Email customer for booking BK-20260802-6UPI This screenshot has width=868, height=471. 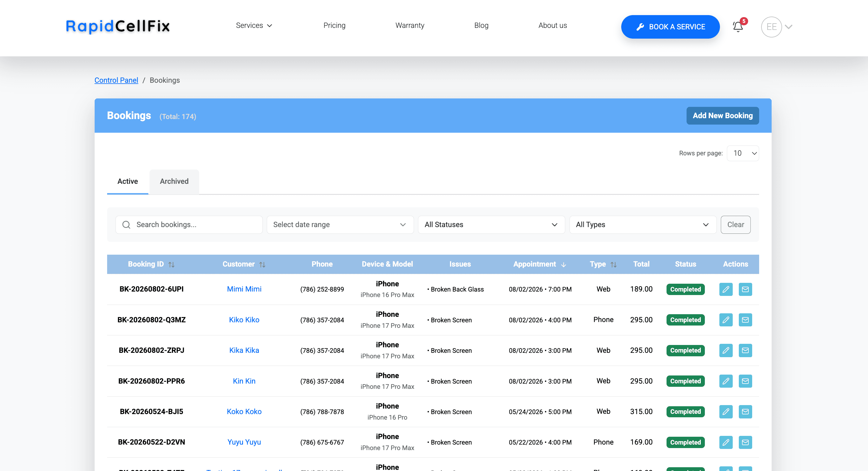[x=745, y=289]
